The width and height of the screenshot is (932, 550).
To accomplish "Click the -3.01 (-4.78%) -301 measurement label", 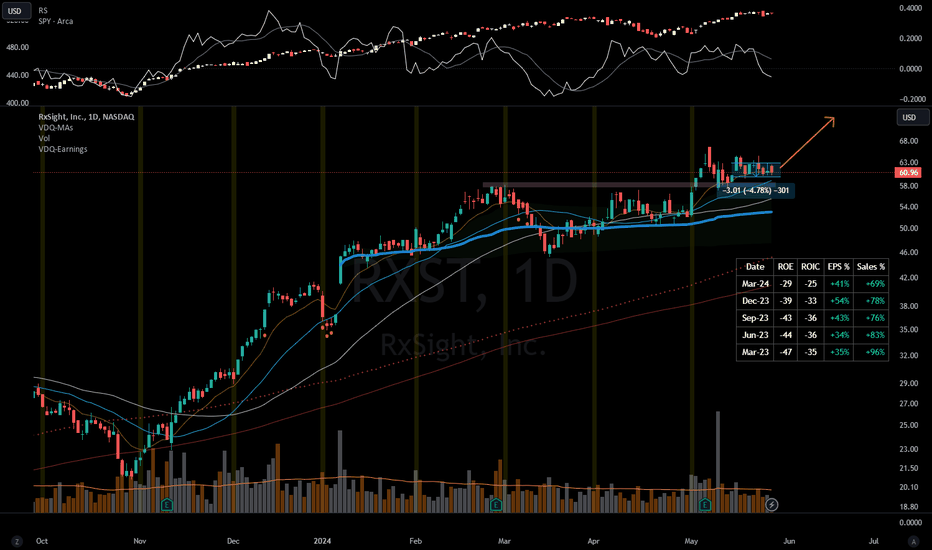I will tap(755, 190).
